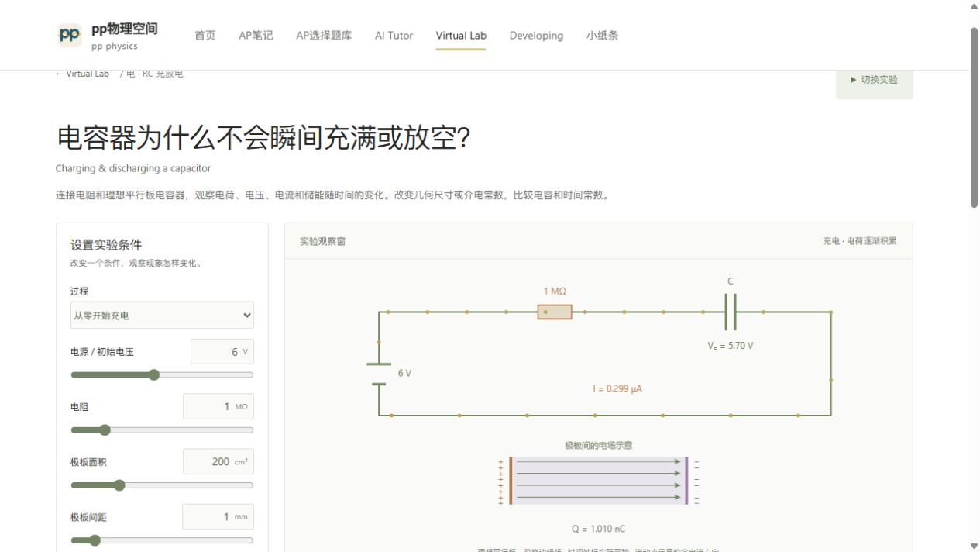Click the capacitor C symbol
Screen dimensions: 980x552
tap(731, 312)
